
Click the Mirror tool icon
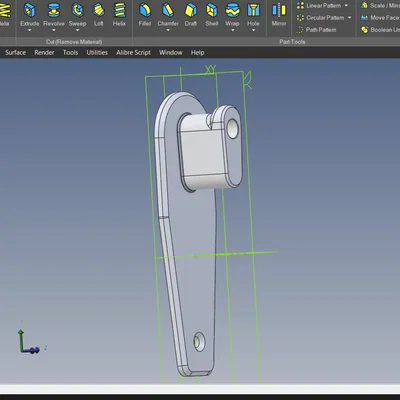pos(279,10)
